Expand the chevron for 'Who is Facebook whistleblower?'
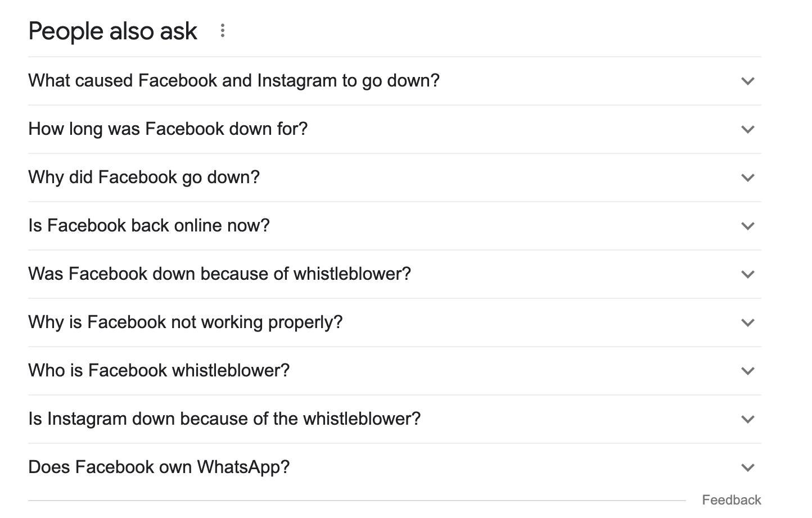 pos(748,371)
